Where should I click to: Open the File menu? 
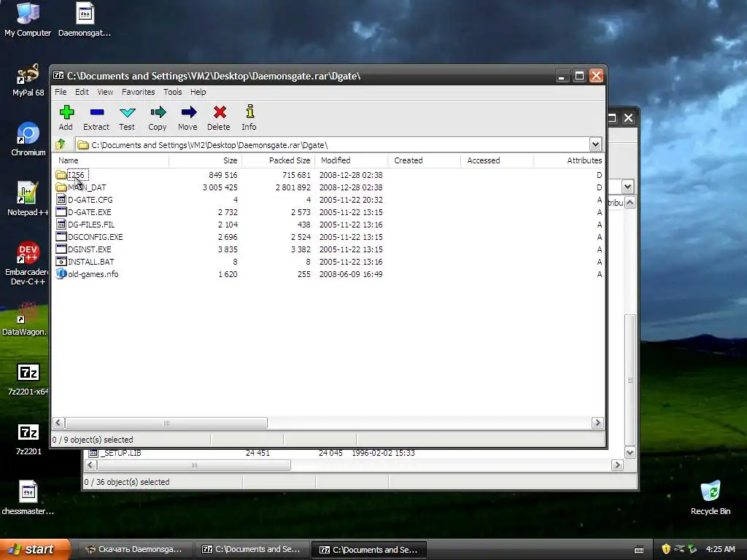(x=61, y=92)
